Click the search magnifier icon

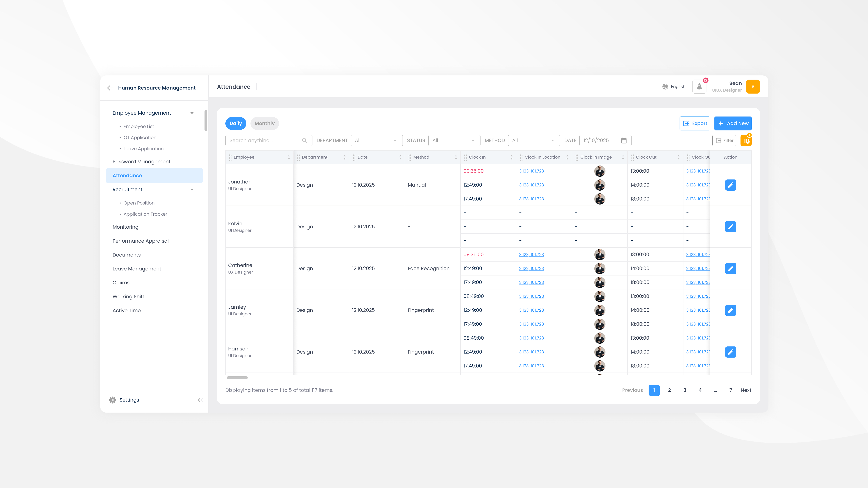pyautogui.click(x=305, y=140)
